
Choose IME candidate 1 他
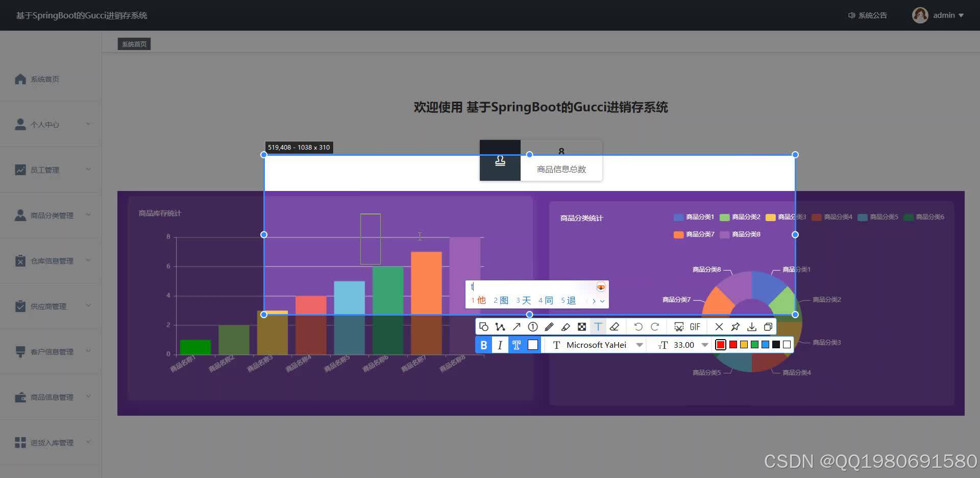point(478,300)
